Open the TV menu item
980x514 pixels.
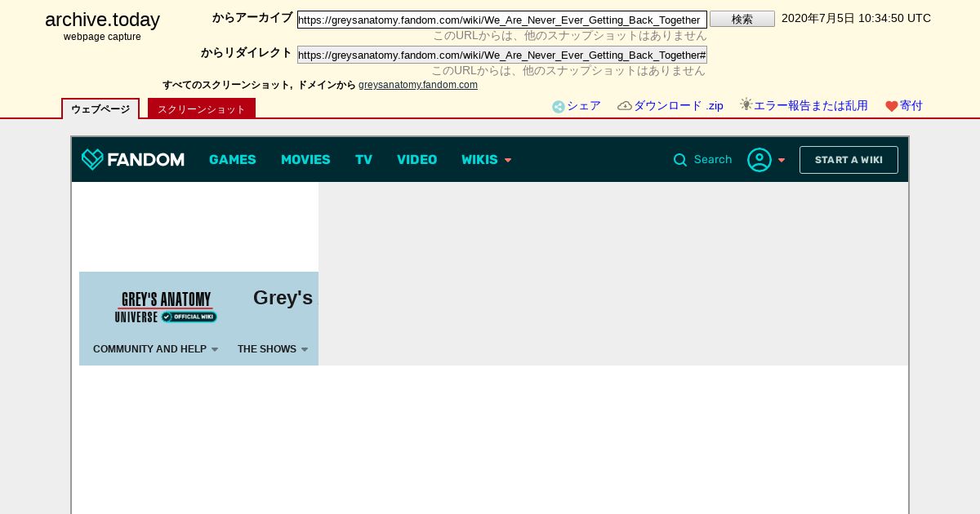(363, 160)
